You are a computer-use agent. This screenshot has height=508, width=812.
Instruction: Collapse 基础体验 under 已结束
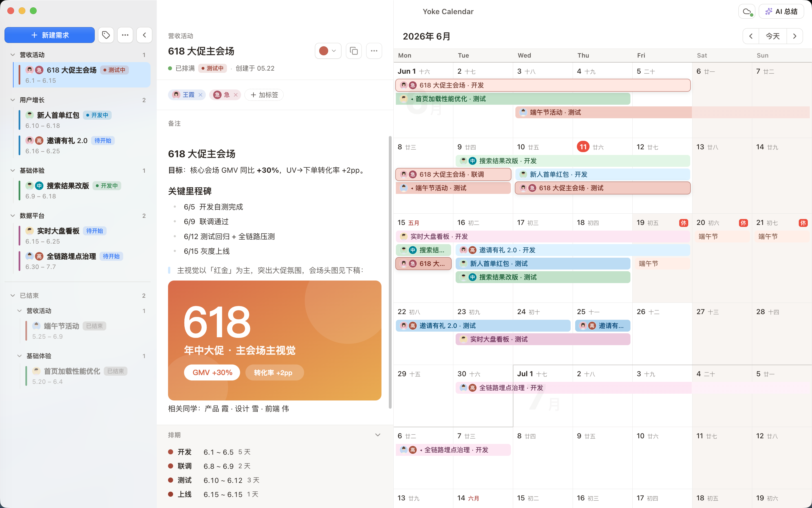point(19,356)
